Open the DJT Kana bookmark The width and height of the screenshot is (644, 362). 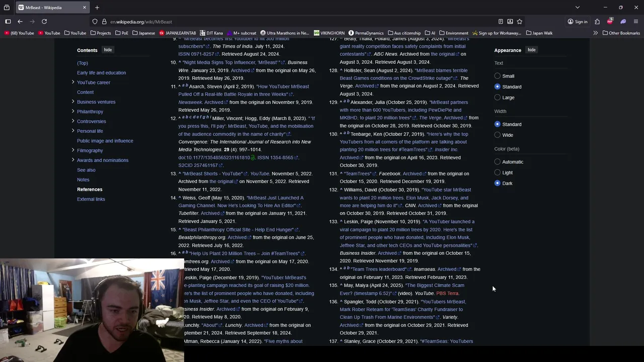(x=211, y=33)
